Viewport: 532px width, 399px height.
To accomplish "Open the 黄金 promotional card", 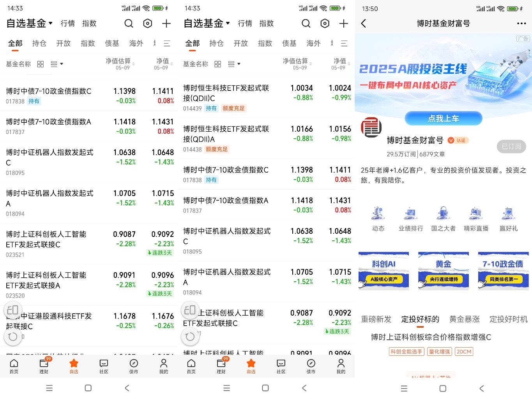I will pos(444,271).
